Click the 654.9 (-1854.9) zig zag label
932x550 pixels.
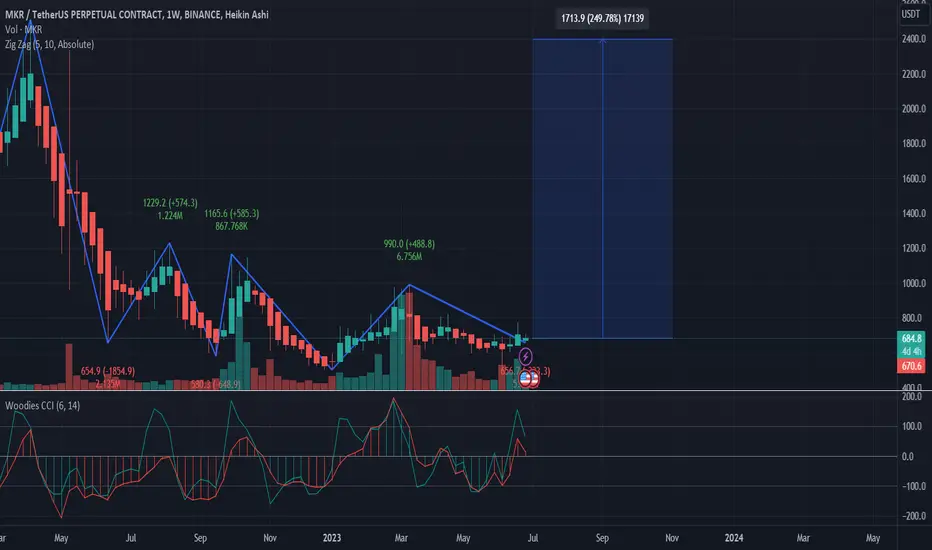tap(108, 371)
